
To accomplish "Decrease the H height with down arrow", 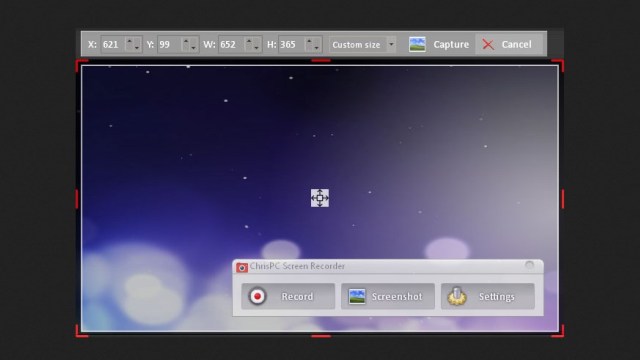I will point(316,48).
